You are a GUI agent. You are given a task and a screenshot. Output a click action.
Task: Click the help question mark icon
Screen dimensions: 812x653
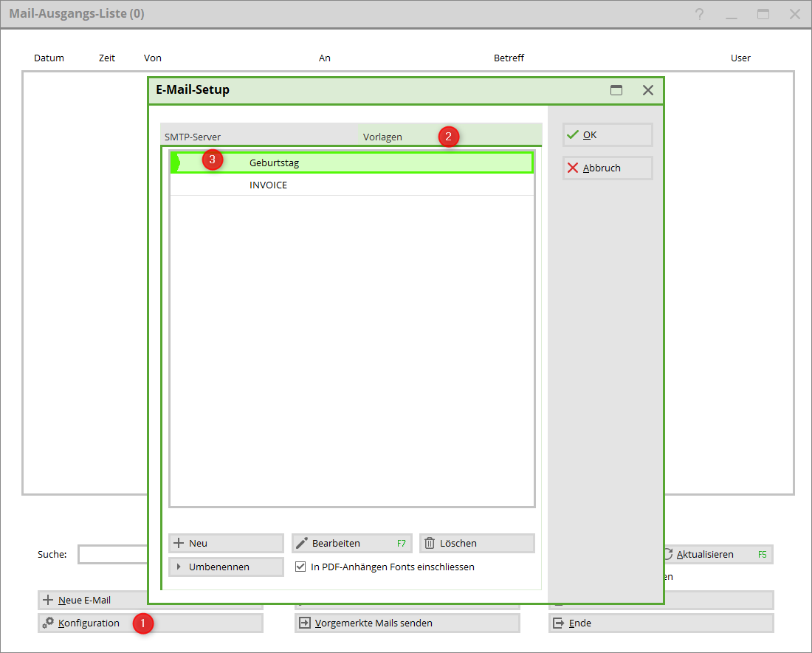[699, 14]
